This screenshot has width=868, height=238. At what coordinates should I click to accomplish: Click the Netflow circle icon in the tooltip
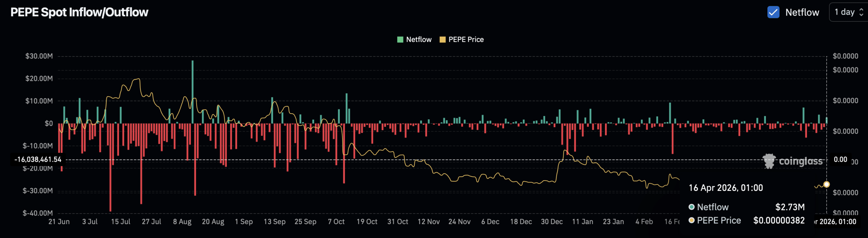point(692,207)
